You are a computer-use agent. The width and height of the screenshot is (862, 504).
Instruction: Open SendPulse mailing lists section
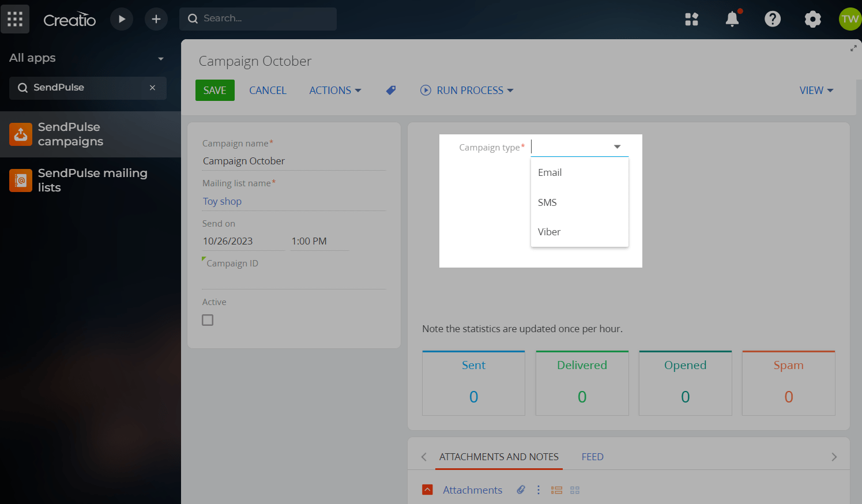[x=91, y=180]
